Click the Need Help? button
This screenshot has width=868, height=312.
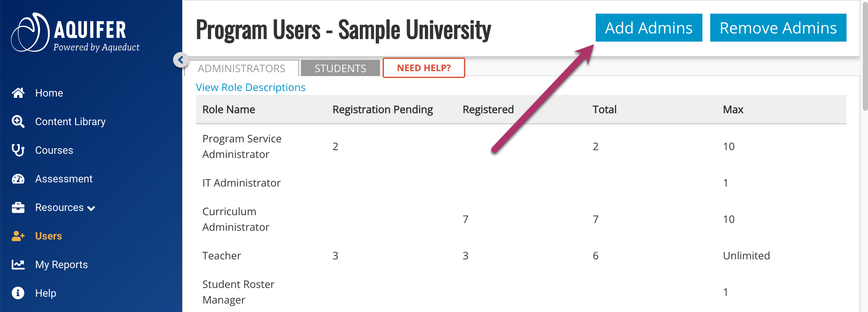[424, 68]
